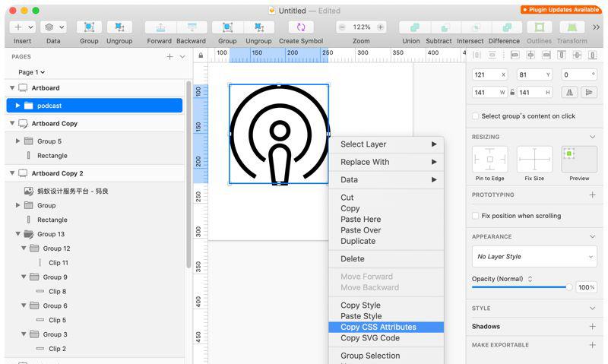Click the first Group toolbar icon

coord(89,27)
